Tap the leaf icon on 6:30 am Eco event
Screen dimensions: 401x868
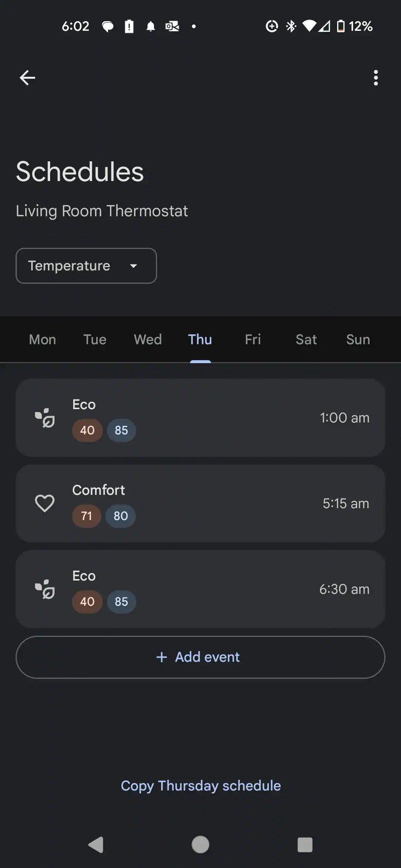click(x=45, y=589)
